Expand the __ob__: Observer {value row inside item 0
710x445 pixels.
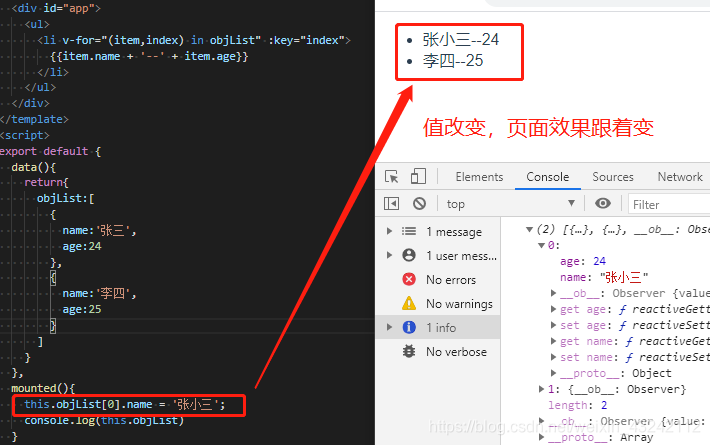pyautogui.click(x=553, y=293)
